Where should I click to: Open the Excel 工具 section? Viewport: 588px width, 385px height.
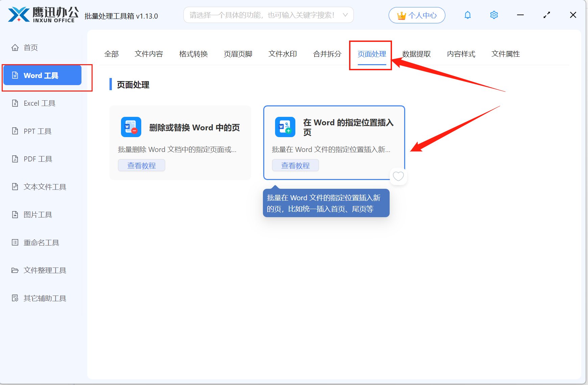tap(39, 103)
